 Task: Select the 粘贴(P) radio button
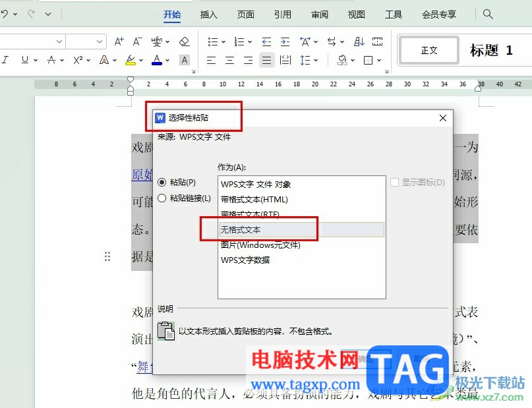click(162, 183)
